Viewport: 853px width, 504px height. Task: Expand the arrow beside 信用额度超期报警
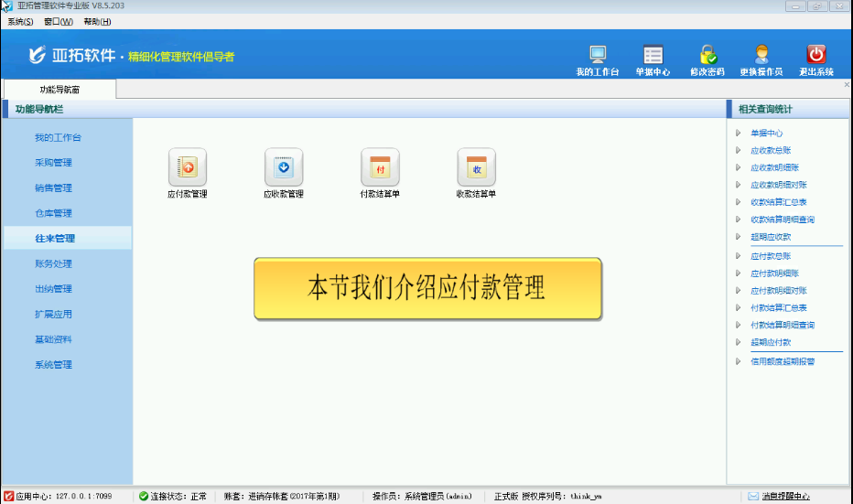click(x=738, y=361)
